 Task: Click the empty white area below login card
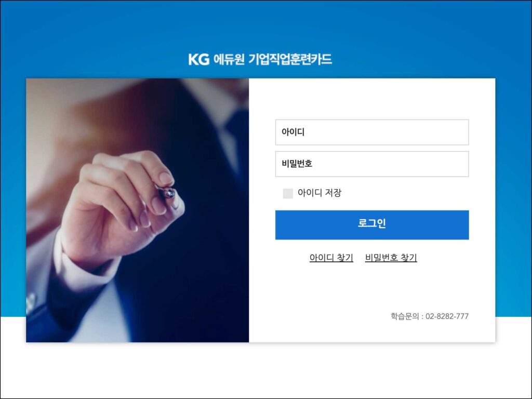265,370
